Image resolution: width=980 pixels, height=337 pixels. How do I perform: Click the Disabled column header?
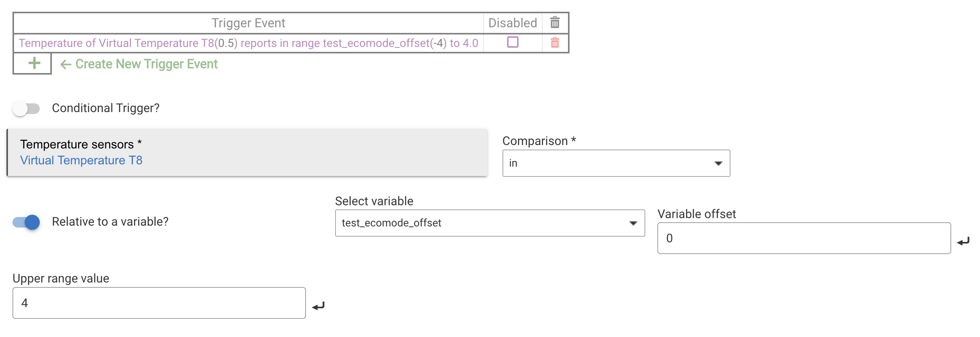512,23
